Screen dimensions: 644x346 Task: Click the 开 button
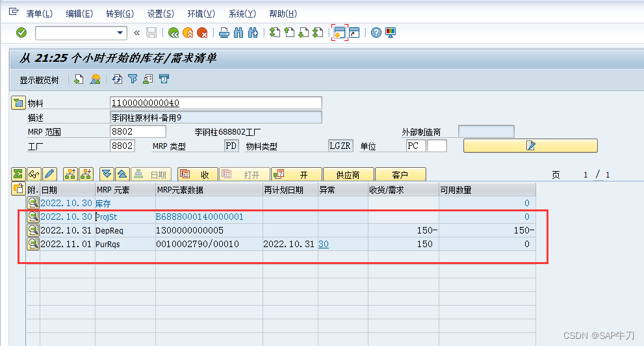tap(296, 174)
